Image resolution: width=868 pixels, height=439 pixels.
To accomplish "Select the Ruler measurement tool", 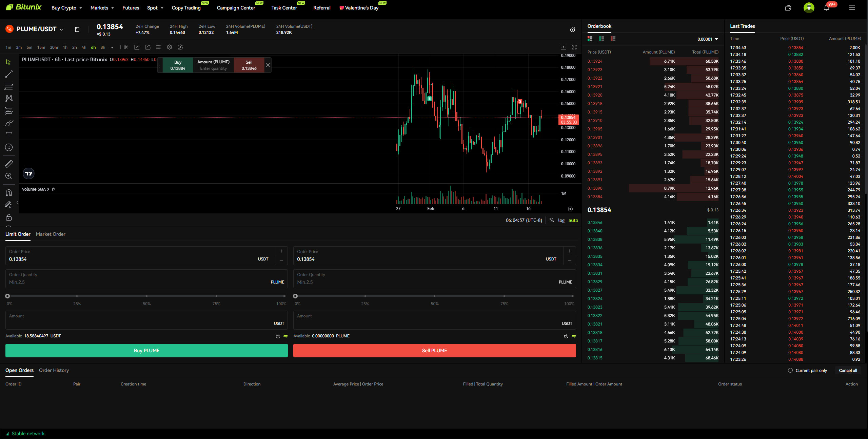I will click(x=8, y=164).
